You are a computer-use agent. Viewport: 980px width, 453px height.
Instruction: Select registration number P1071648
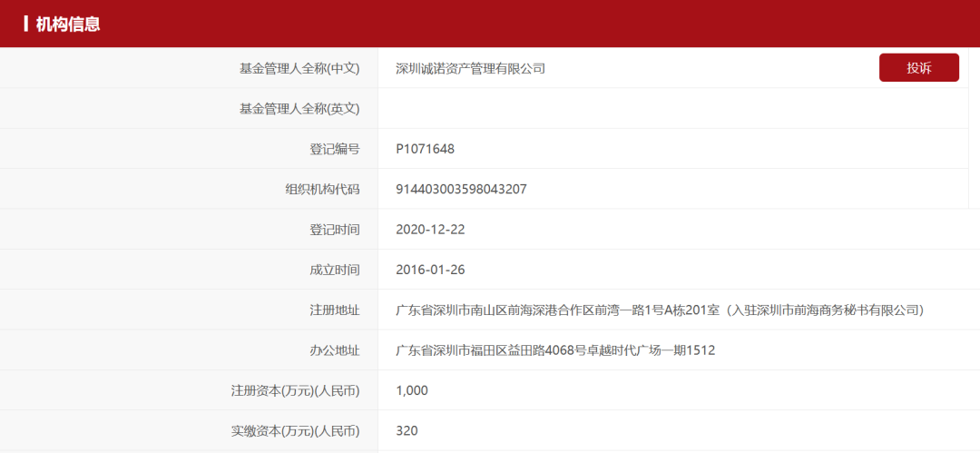pos(425,149)
